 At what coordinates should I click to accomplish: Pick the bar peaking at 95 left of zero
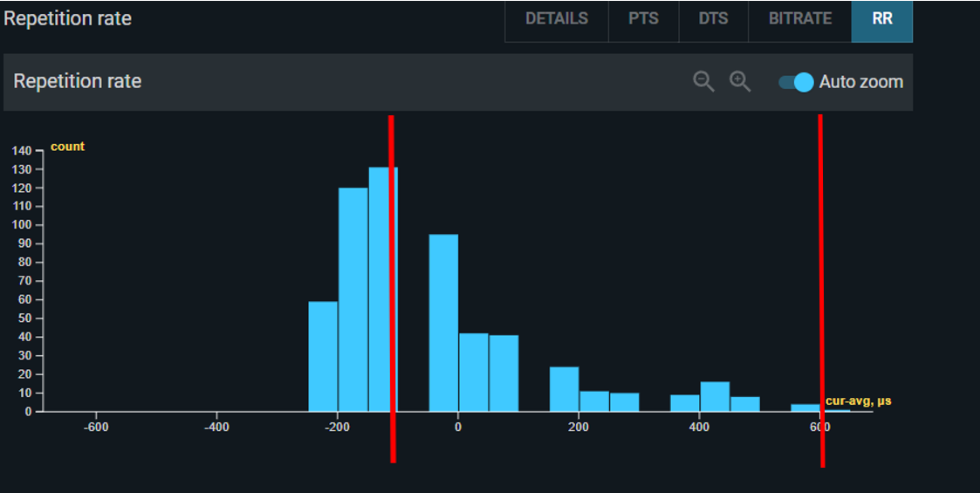[443, 323]
